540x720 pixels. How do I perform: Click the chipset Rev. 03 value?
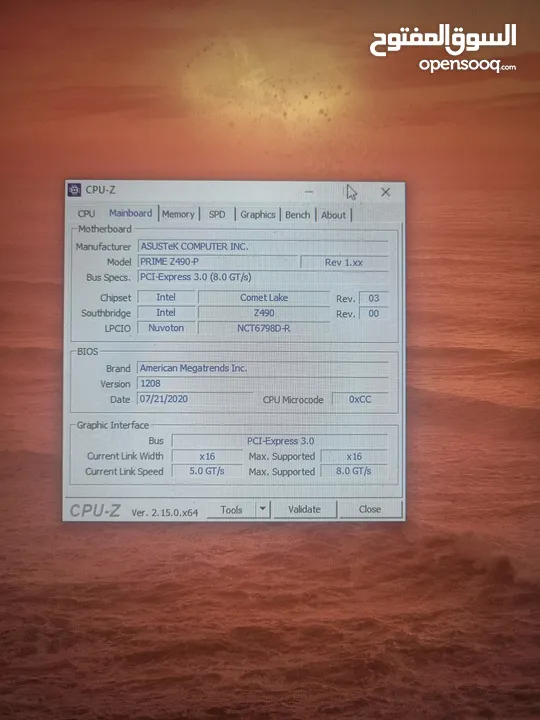pos(374,298)
